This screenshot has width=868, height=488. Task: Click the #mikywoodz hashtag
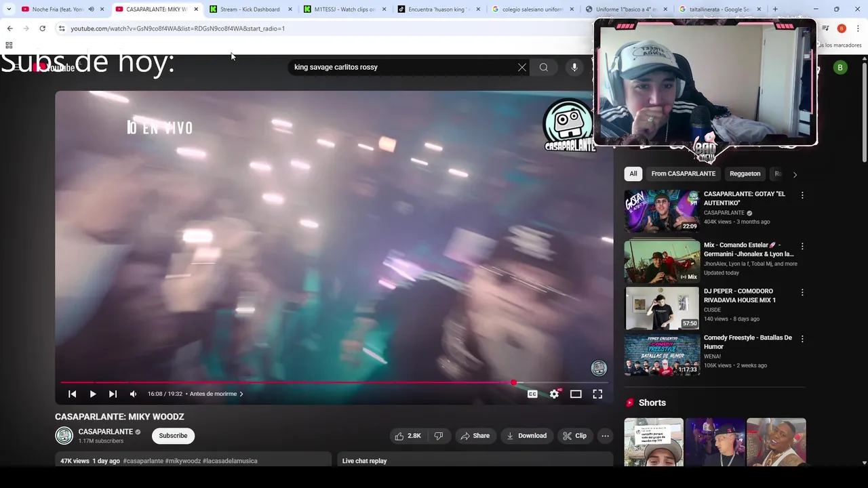click(x=183, y=461)
